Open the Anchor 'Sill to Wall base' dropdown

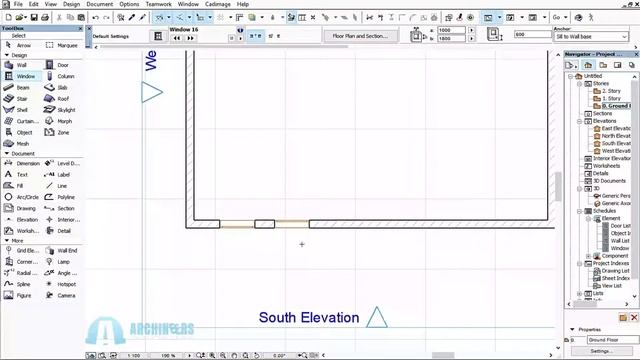click(591, 37)
